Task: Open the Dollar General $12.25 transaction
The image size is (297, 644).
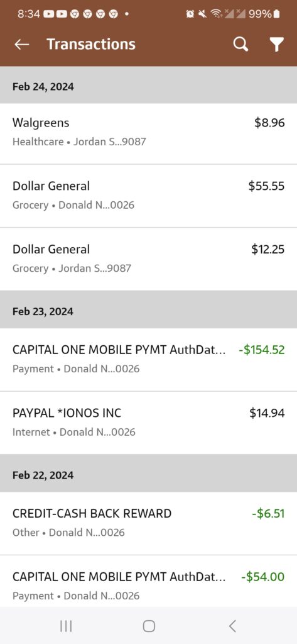Action: pyautogui.click(x=148, y=259)
